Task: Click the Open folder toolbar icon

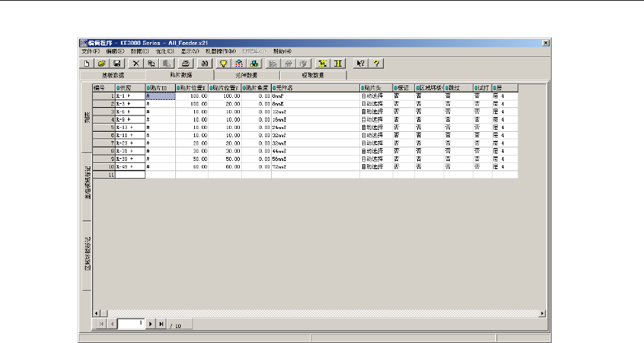Action: click(102, 62)
